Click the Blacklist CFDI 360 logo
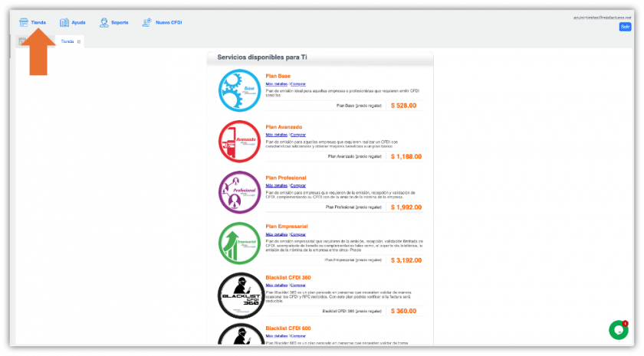644x356 pixels. pyautogui.click(x=241, y=296)
